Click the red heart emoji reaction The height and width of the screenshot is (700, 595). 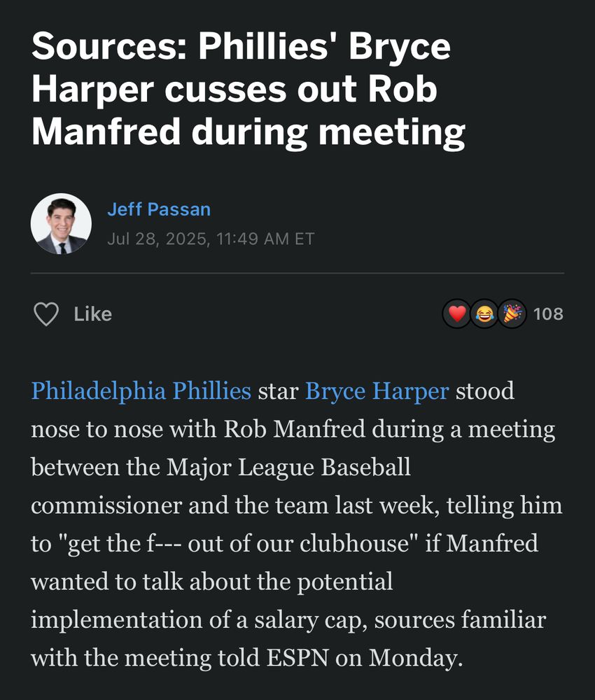coord(458,314)
